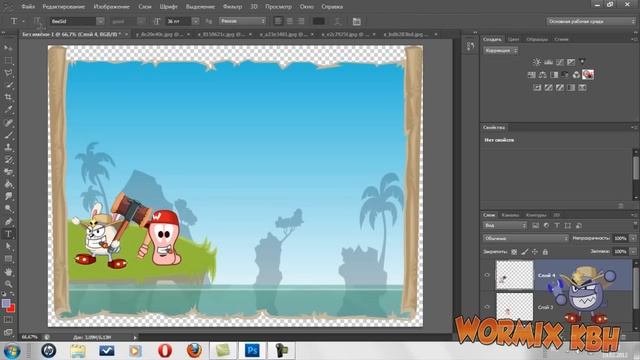Add a Hue/Saturation adjustment
The height and width of the screenshot is (360, 640).
pos(531,75)
